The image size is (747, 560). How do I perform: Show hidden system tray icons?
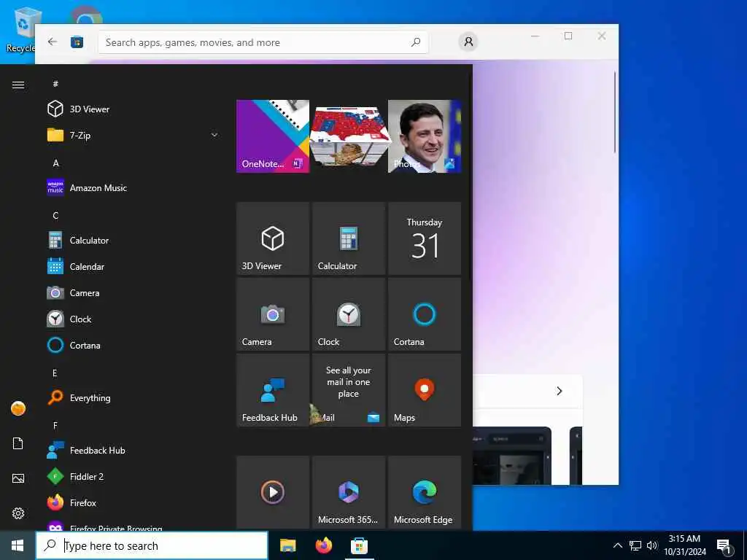617,545
